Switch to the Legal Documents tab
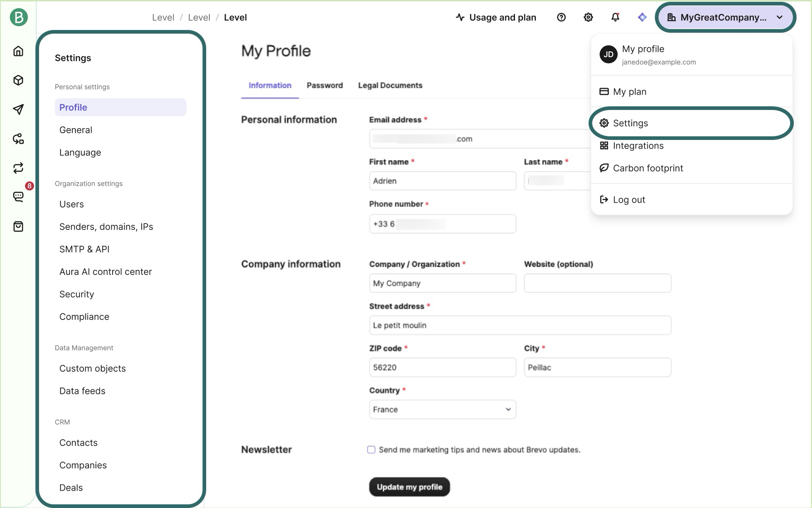Image resolution: width=812 pixels, height=508 pixels. pos(390,85)
